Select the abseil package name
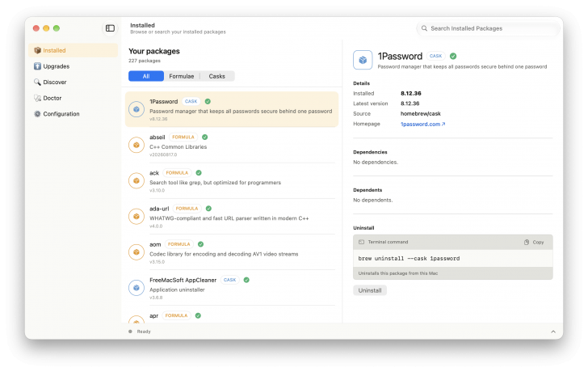Viewport: 588px width, 372px height. [x=157, y=137]
